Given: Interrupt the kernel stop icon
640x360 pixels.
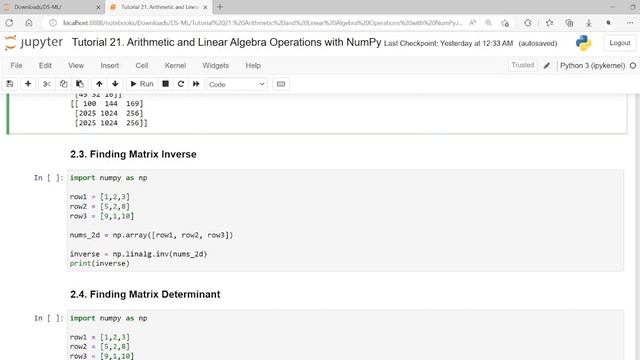Looking at the screenshot, I should pyautogui.click(x=165, y=84).
